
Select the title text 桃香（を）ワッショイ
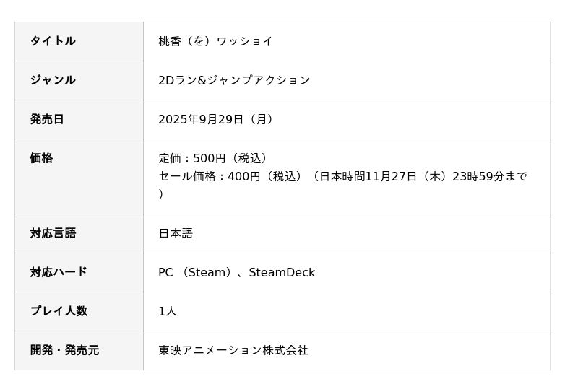(215, 41)
